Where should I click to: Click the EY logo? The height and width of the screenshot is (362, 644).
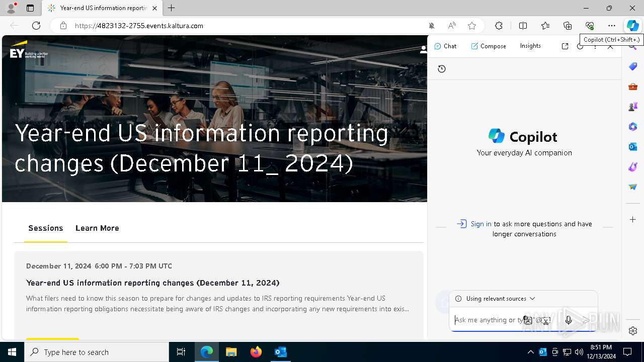29,50
